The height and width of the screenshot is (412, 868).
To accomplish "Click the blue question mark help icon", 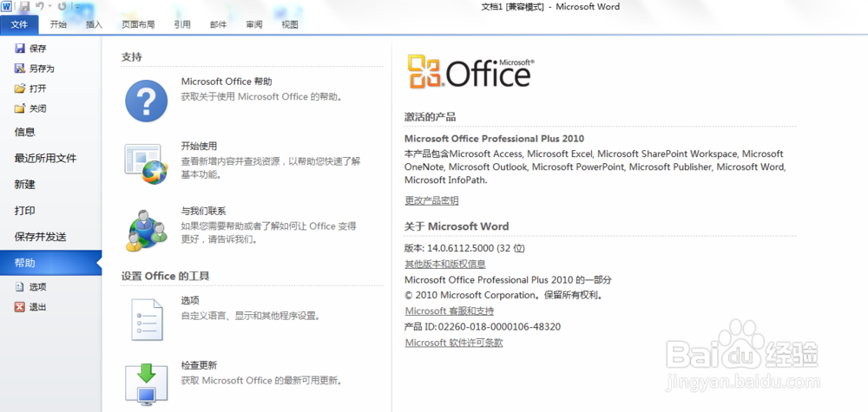I will pyautogui.click(x=146, y=101).
